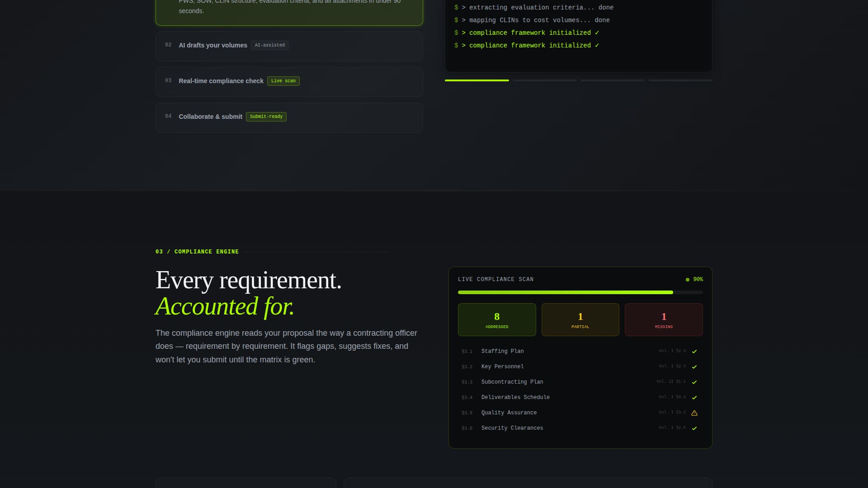Click the green 90% status dot
This screenshot has height=488, width=868.
click(x=687, y=280)
